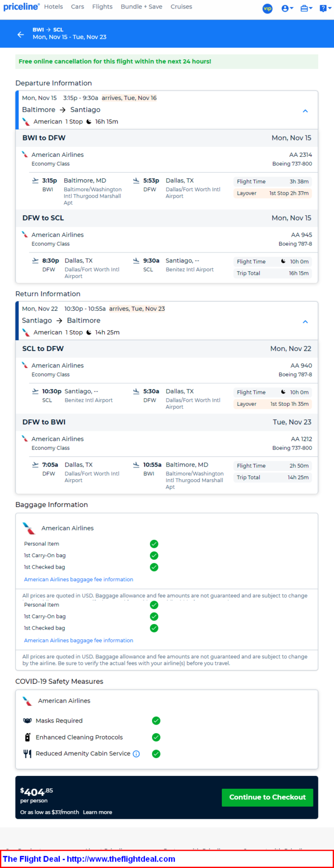Click the Masks Required mask icon
This screenshot has height=868, width=334.
point(27,721)
